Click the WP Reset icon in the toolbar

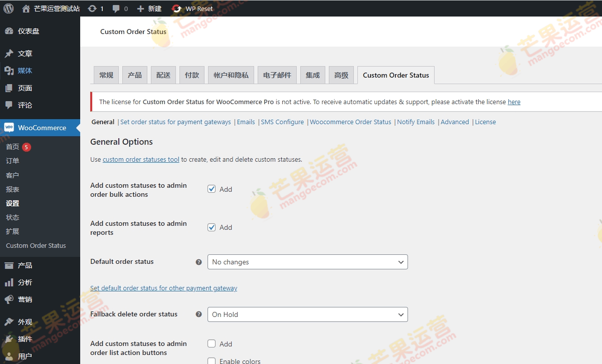tap(176, 8)
